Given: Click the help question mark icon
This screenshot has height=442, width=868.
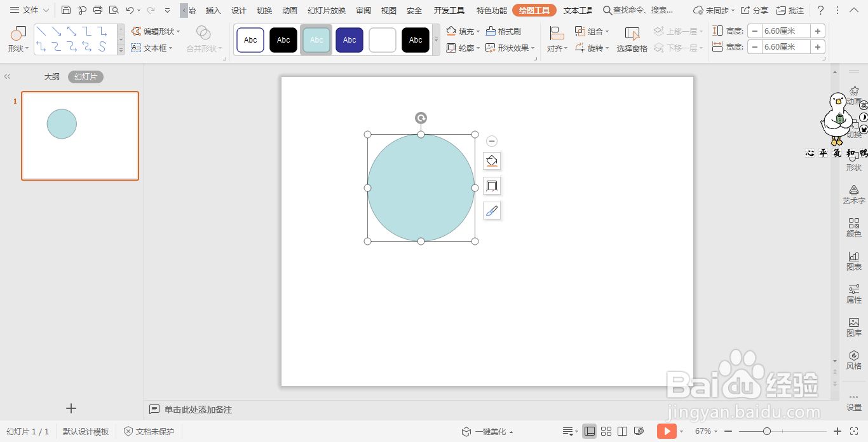Looking at the screenshot, I should (x=821, y=10).
